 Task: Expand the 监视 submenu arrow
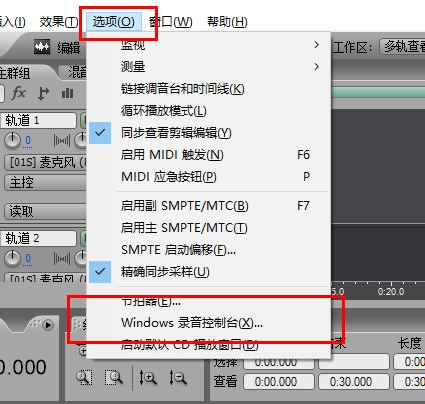(x=316, y=44)
